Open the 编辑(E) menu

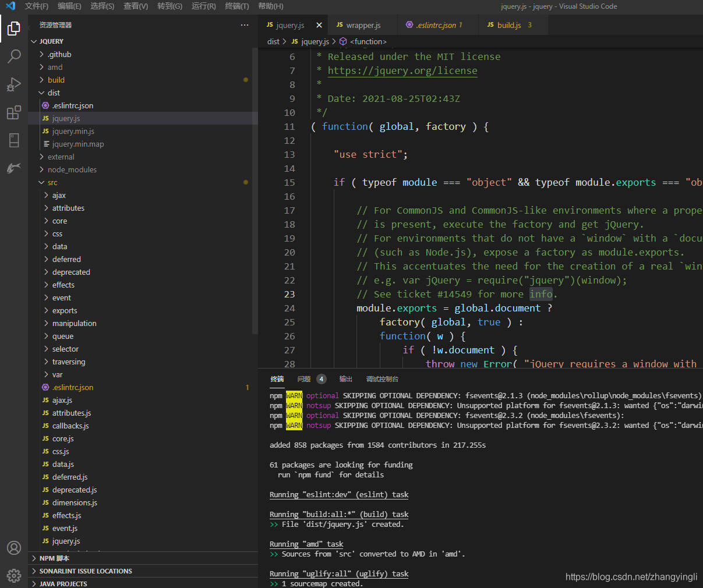click(x=69, y=6)
